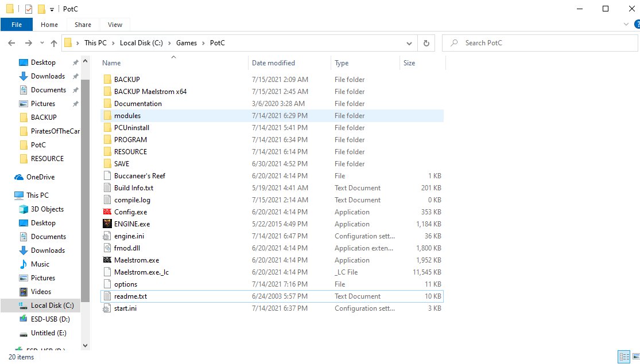Open the View ribbon tab
The image size is (640, 364).
[115, 25]
